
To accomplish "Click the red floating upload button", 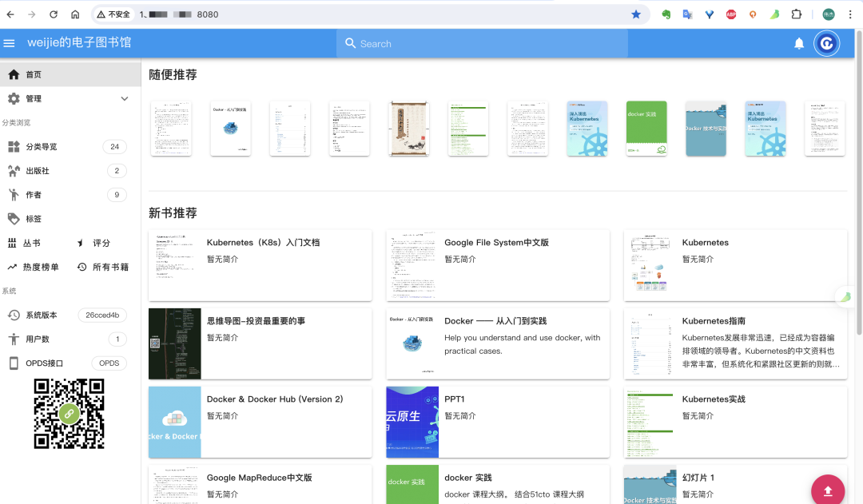I will click(x=828, y=490).
